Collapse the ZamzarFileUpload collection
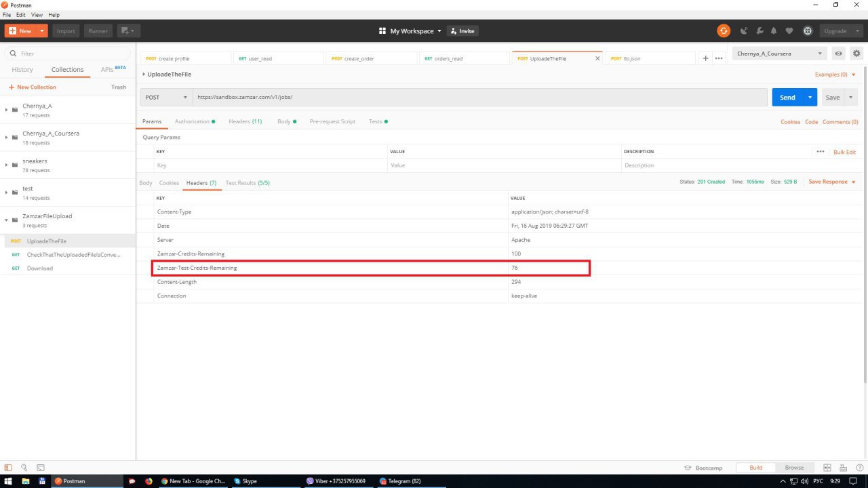Screen dimensions: 868x488 click(x=6, y=220)
